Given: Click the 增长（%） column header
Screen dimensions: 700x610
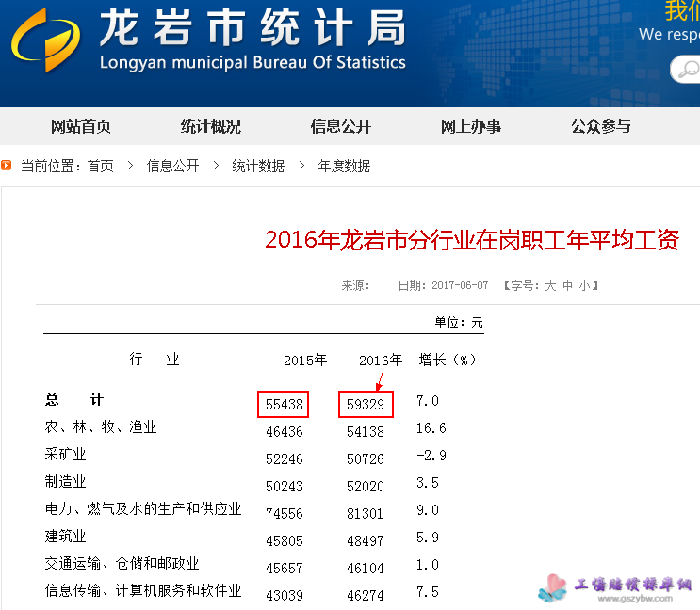Looking at the screenshot, I should pos(448,360).
